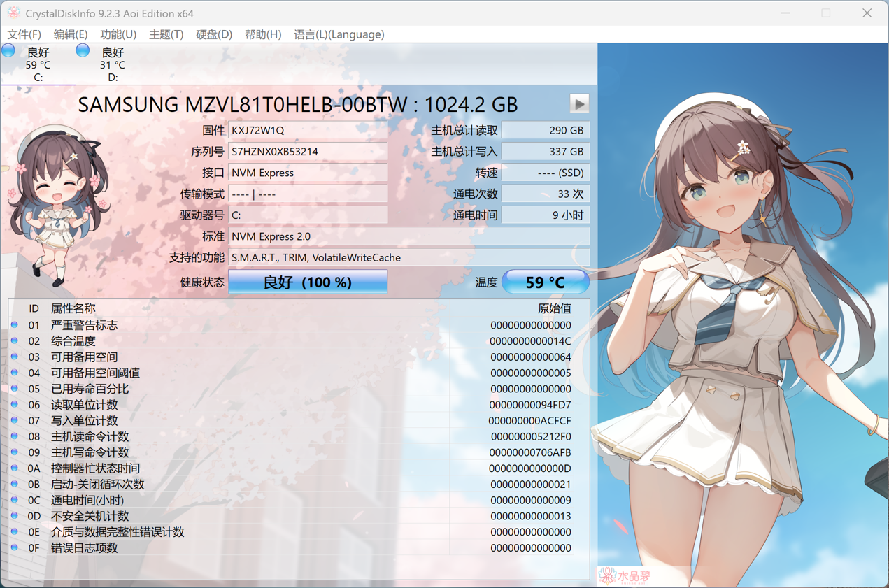Click the 属性名称 column header

click(x=73, y=308)
